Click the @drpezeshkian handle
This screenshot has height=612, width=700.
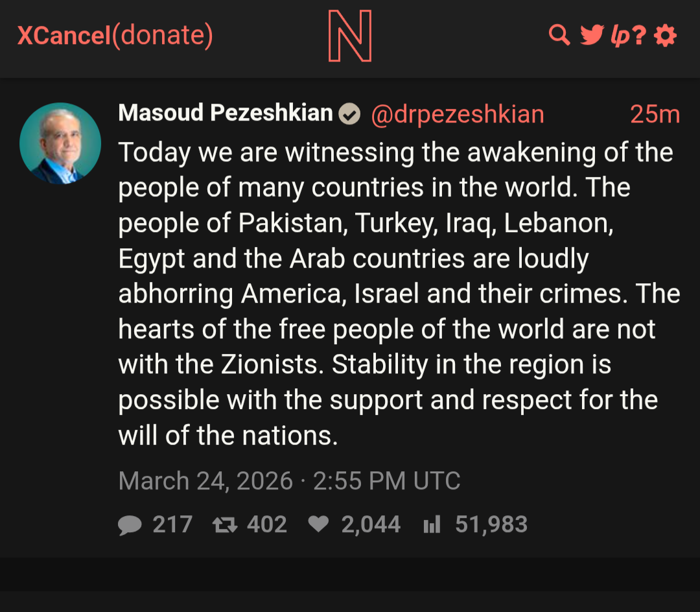(458, 115)
